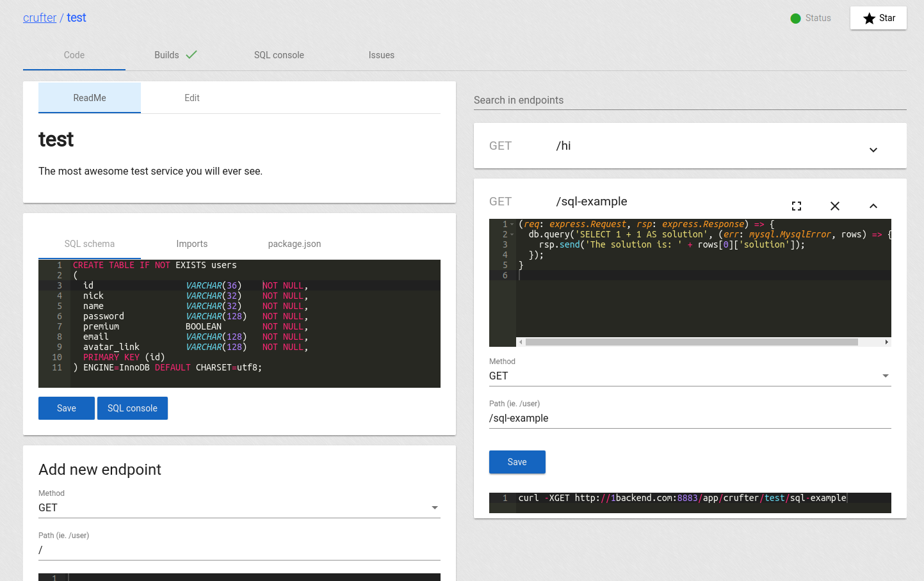
Task: Toggle fullscreen for sql-example editor
Action: click(797, 206)
